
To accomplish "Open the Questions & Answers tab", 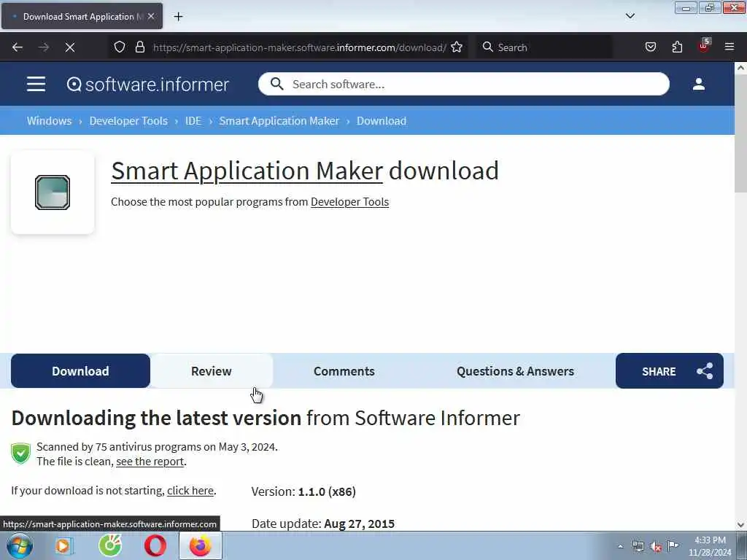I will click(x=516, y=371).
